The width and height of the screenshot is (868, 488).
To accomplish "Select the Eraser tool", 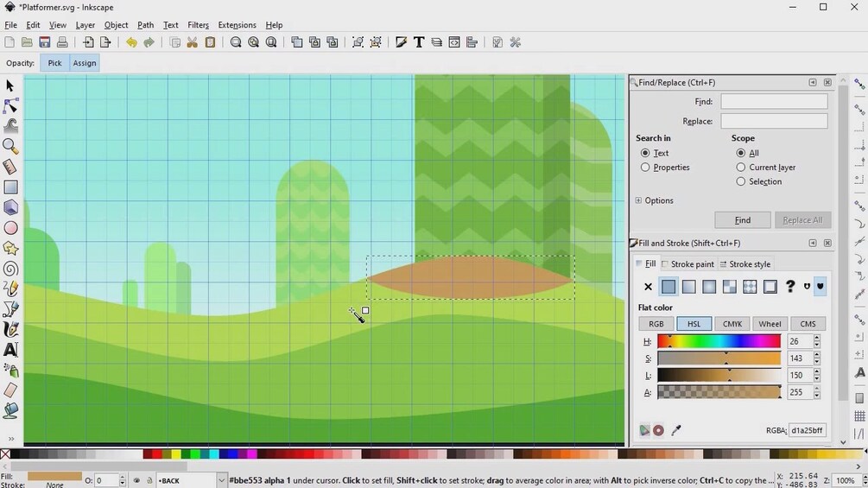I will coord(10,390).
